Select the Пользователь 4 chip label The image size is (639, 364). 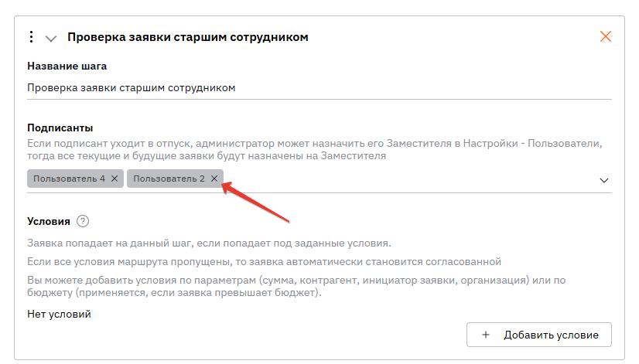pos(69,179)
